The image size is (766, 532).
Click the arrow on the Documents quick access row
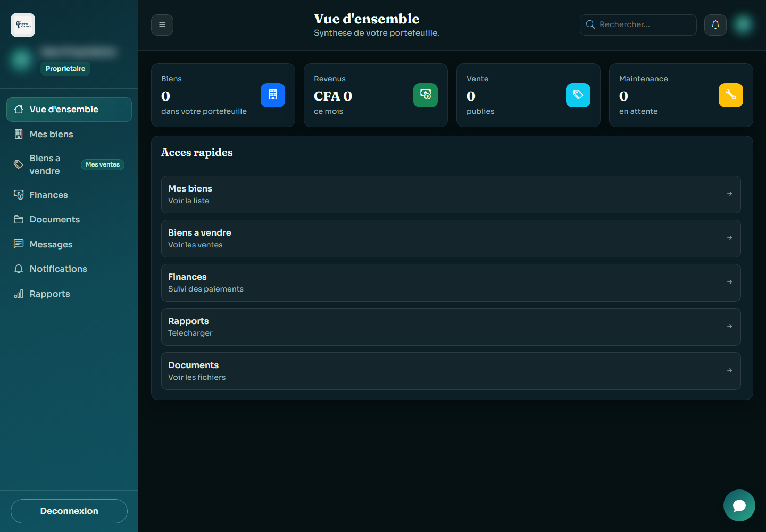[x=730, y=371]
